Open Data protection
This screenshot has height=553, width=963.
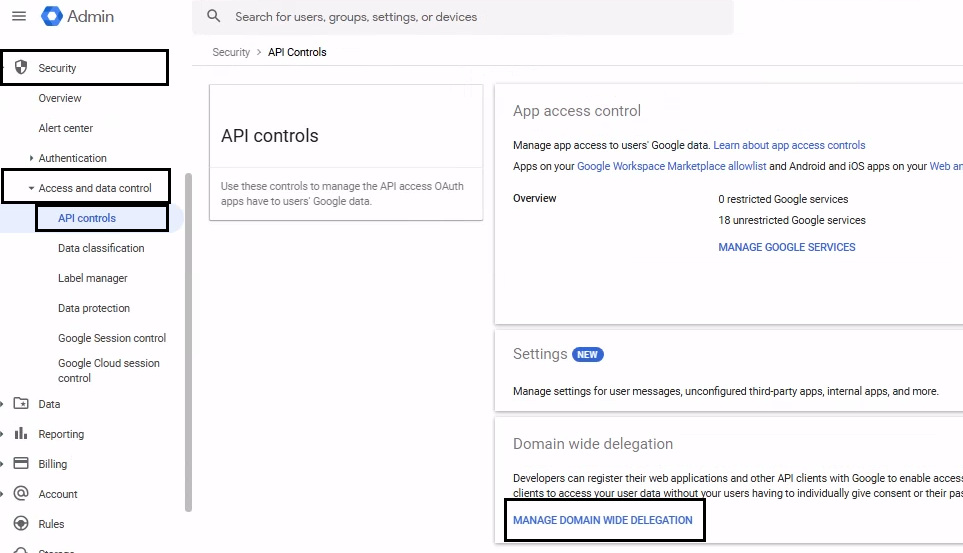coord(94,308)
